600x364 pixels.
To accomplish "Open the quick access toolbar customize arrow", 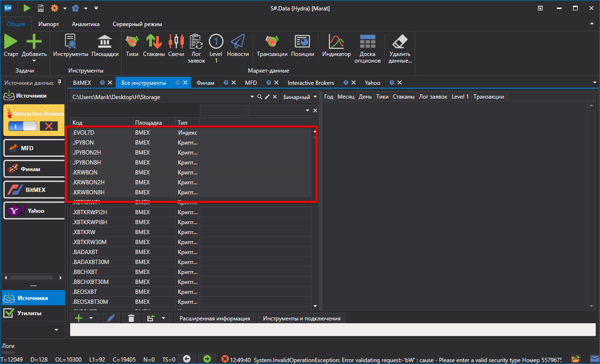I will 96,8.
